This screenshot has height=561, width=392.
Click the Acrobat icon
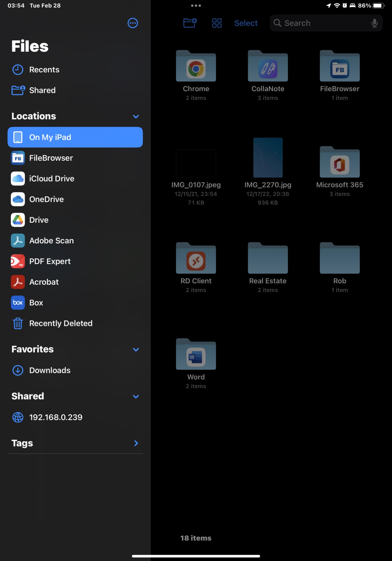(18, 282)
